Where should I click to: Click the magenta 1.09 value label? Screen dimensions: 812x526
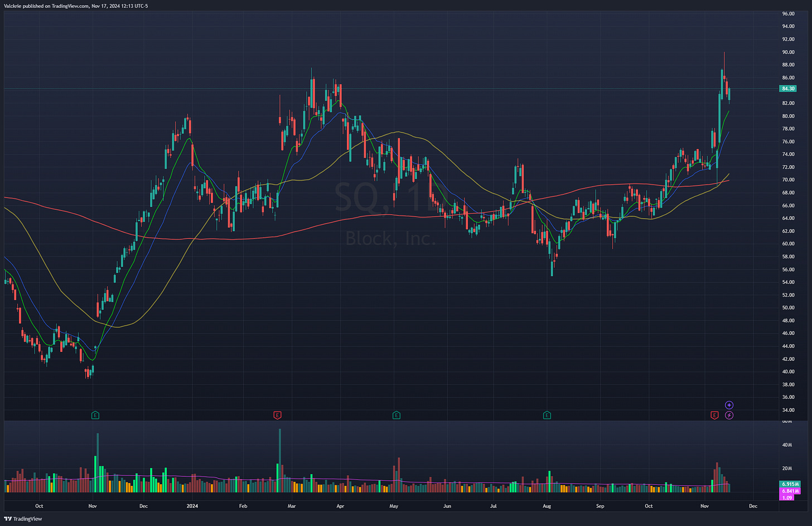(x=786, y=498)
